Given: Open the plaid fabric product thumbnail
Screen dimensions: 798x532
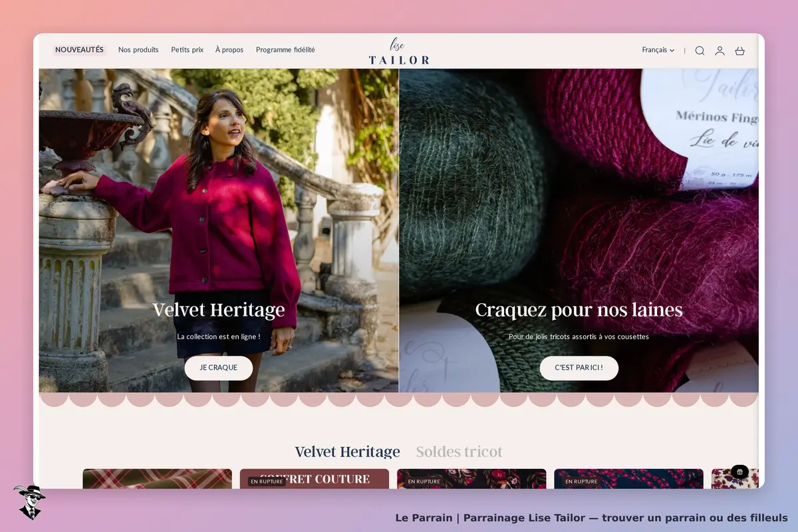Looking at the screenshot, I should 158,479.
